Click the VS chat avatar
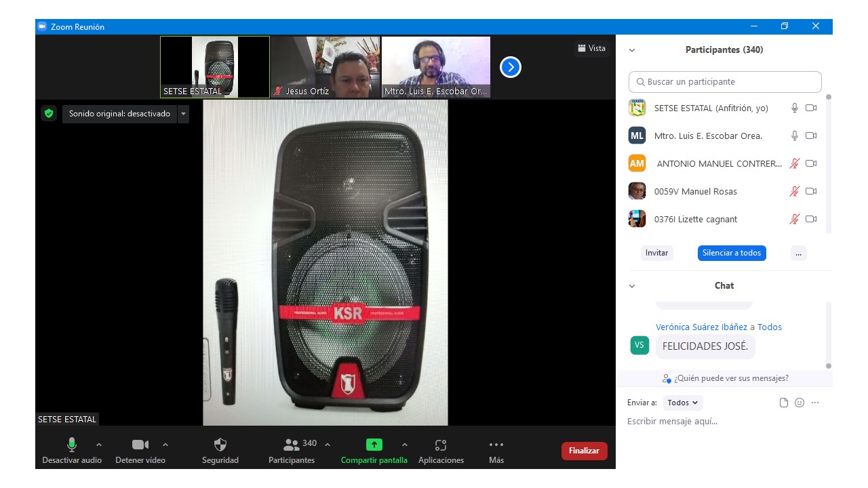This screenshot has width=868, height=488. point(639,345)
